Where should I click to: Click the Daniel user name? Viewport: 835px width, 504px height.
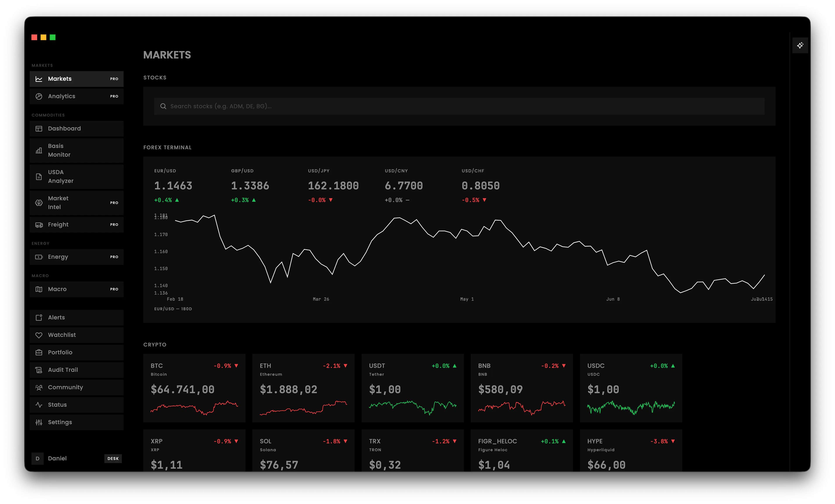coord(57,459)
